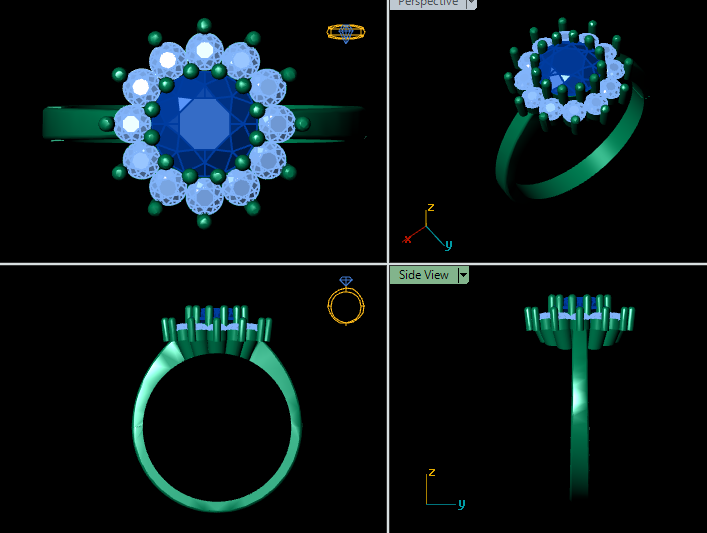Image resolution: width=707 pixels, height=533 pixels.
Task: Select the prong head cluster in the bottom-left viewport
Action: [x=216, y=330]
